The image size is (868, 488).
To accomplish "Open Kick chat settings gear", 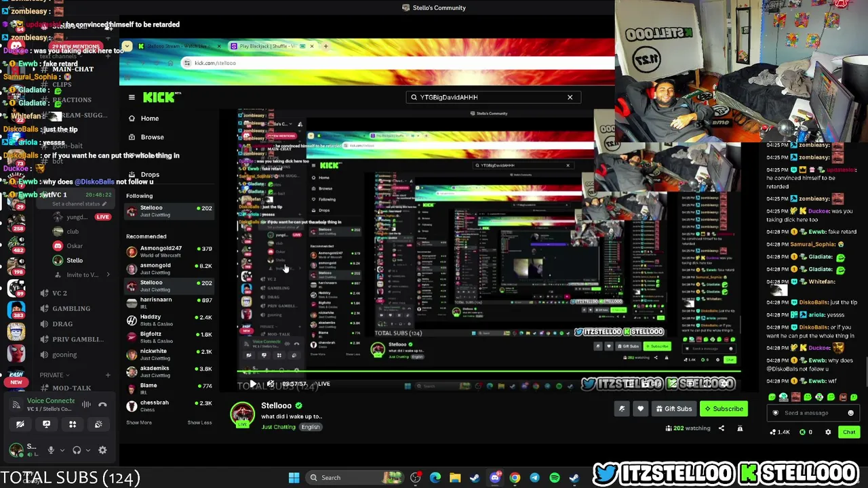I will 828,432.
